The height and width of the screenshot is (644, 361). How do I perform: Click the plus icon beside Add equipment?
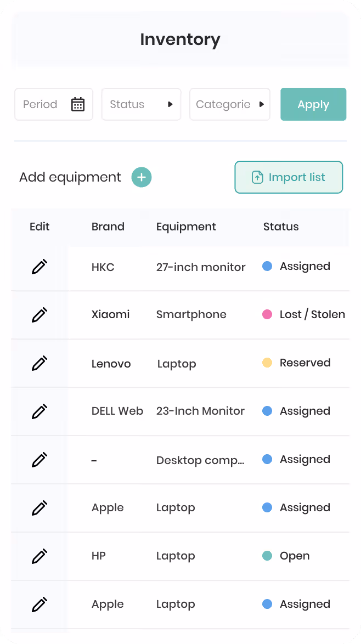pos(142,177)
